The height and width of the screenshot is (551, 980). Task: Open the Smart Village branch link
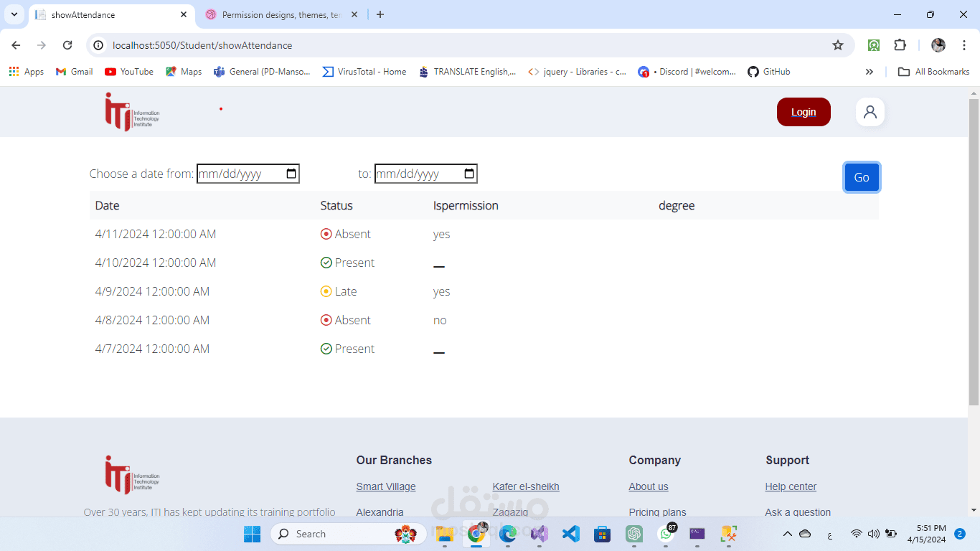[x=386, y=486]
